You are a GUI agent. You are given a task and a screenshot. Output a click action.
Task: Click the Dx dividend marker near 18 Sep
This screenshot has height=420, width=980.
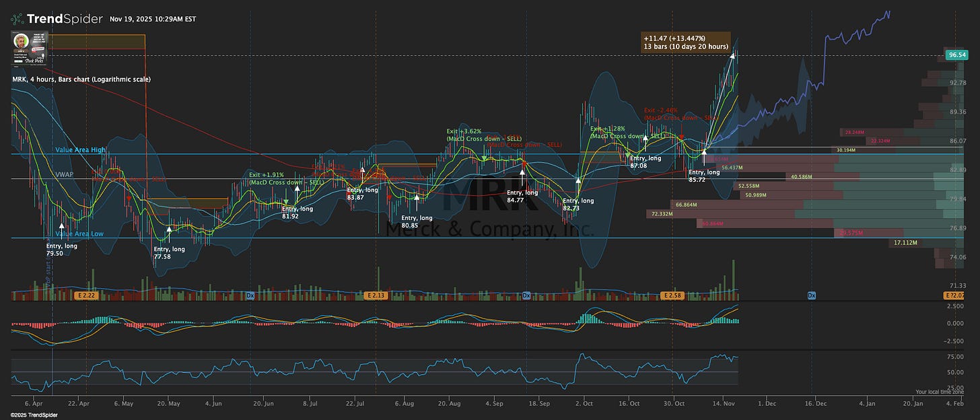526,295
